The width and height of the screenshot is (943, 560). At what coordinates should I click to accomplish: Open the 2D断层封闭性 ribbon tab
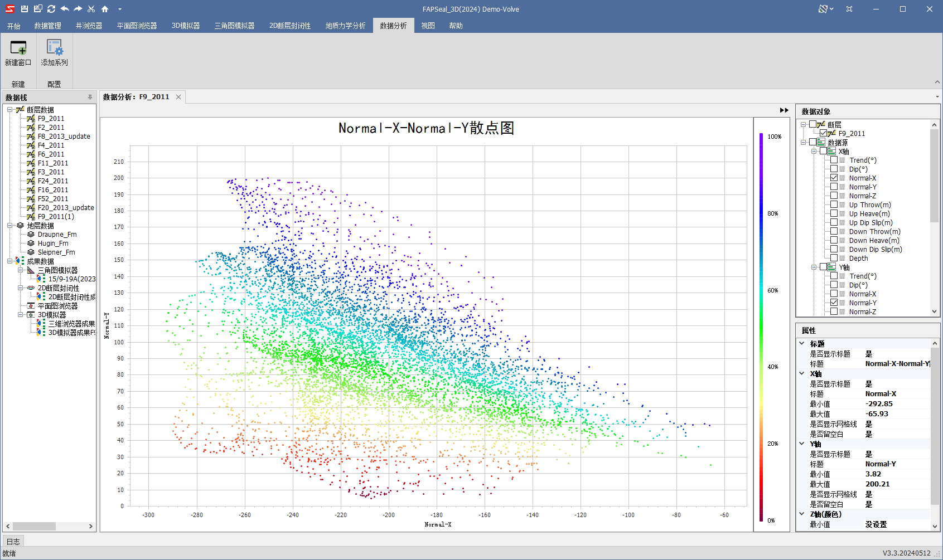coord(290,26)
